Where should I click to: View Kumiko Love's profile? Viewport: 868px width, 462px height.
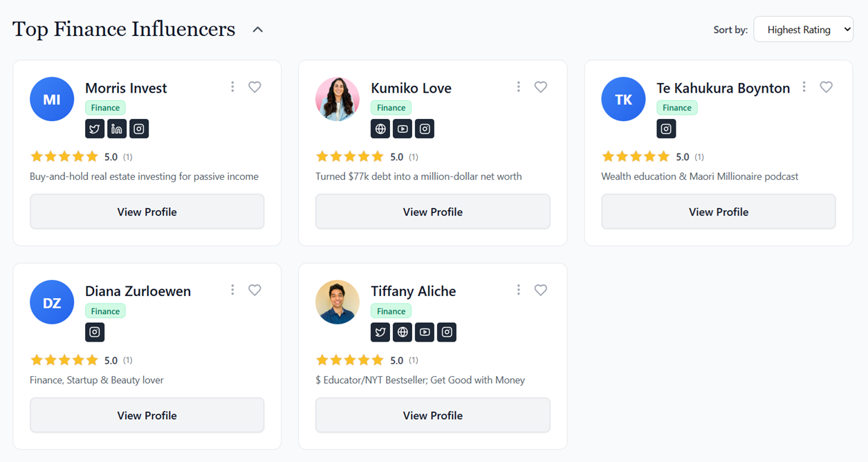click(x=432, y=212)
